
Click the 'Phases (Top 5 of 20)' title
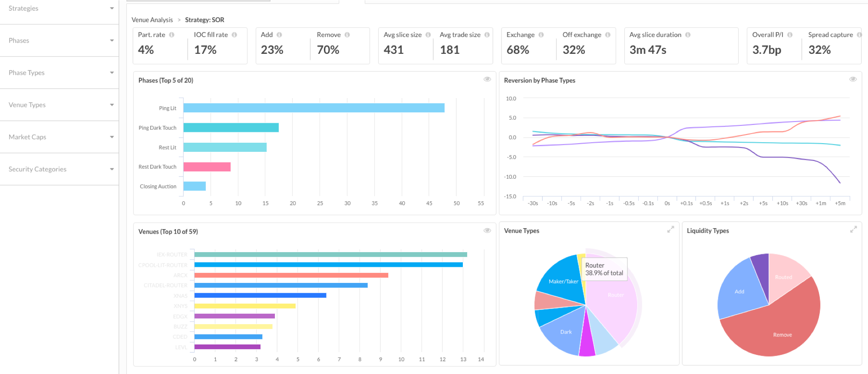click(166, 80)
